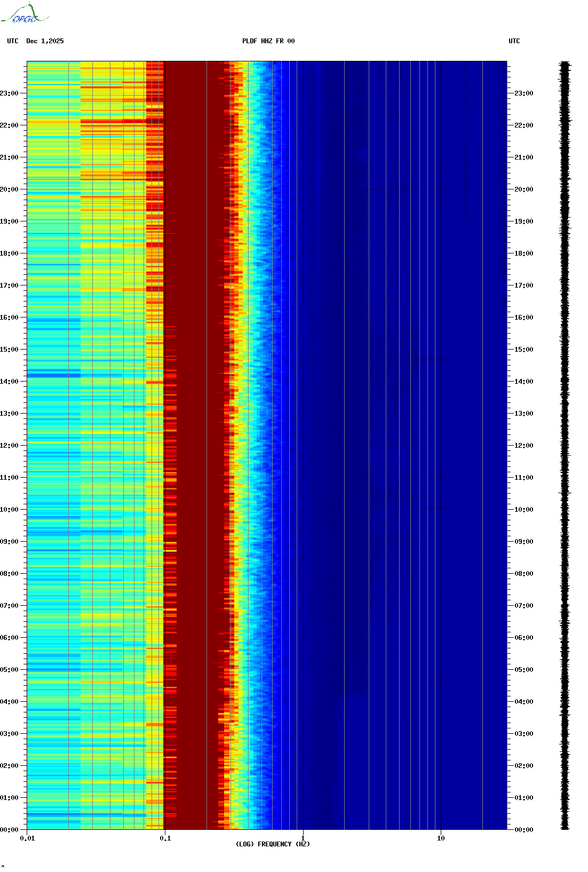Click the 00:00 time marker on right axis

point(523,830)
